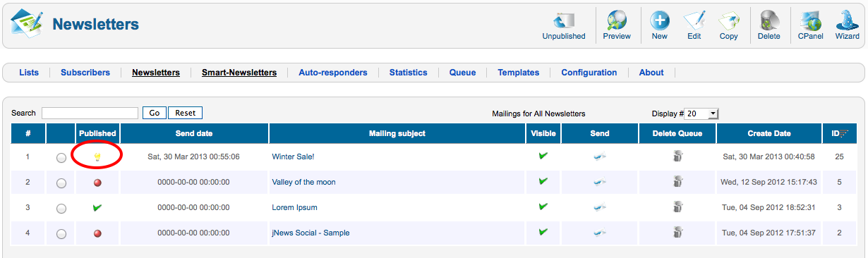Screen dimensions: 868x258
Task: Open the Lorem Ipsum mailing
Action: tap(294, 207)
